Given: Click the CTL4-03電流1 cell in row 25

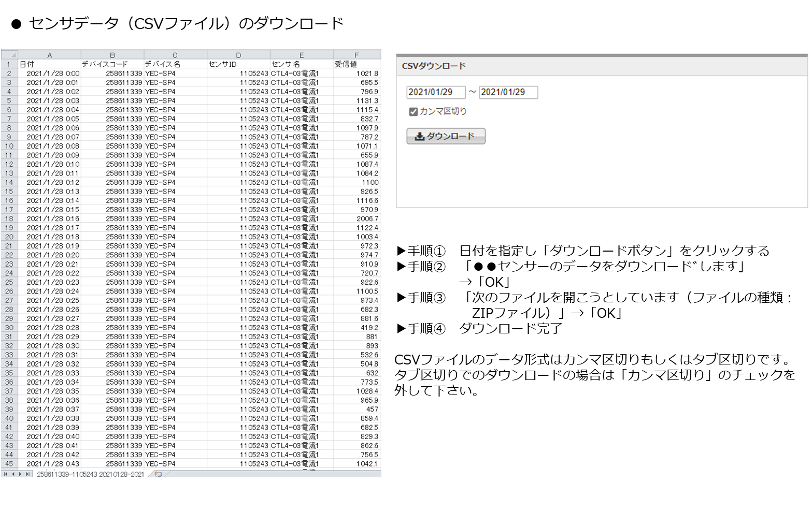Looking at the screenshot, I should [302, 282].
